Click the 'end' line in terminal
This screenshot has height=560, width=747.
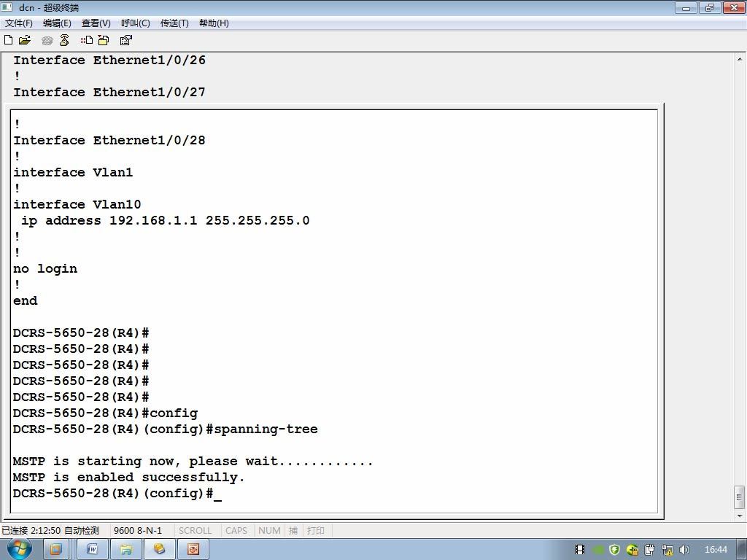click(26, 300)
